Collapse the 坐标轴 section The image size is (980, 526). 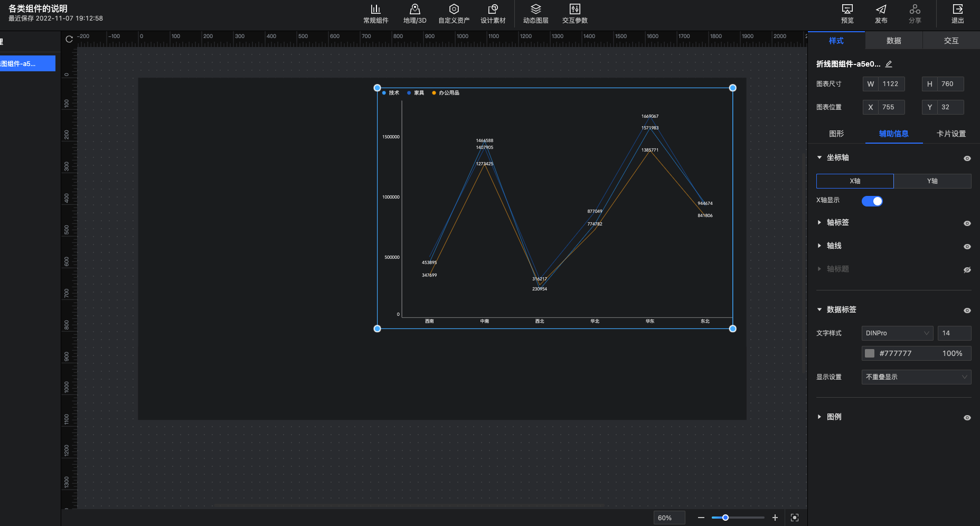(819, 157)
